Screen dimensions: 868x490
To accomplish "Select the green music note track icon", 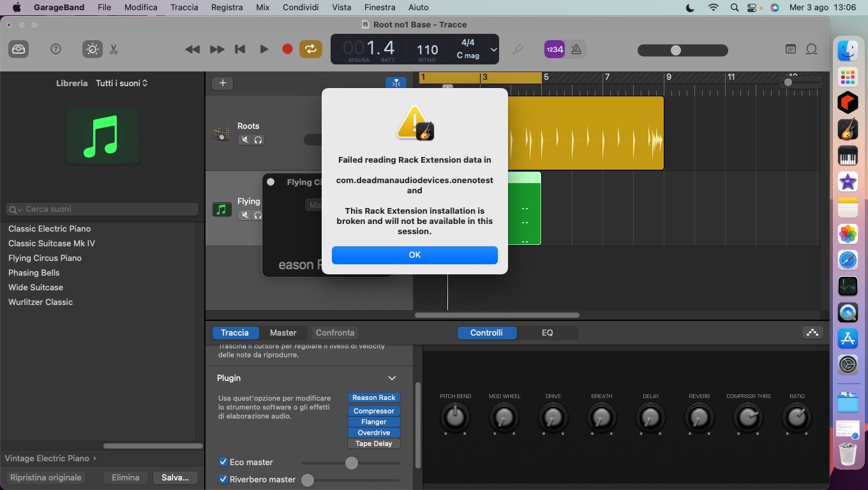I will pyautogui.click(x=221, y=209).
